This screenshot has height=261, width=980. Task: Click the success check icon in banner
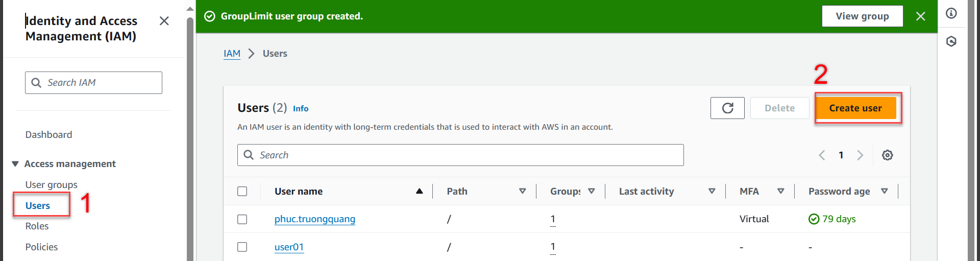(x=209, y=16)
